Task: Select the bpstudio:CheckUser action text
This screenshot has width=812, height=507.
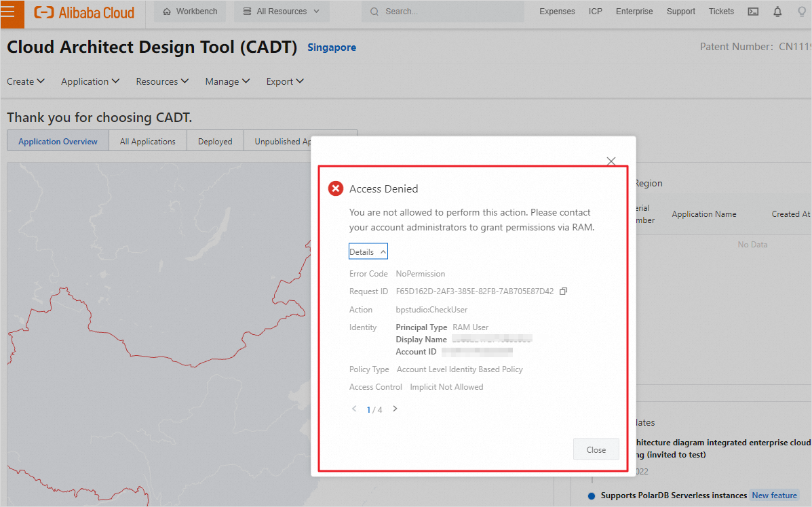Action: coord(431,309)
